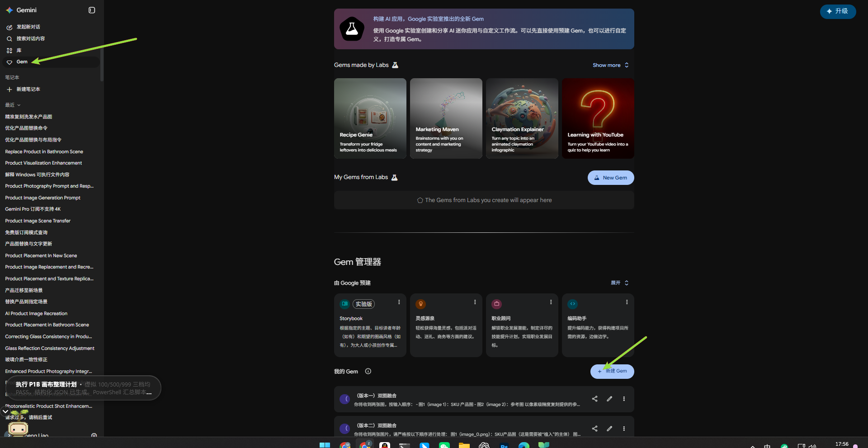Open the Recipe Genie gem card
868x448 pixels.
[x=370, y=118]
